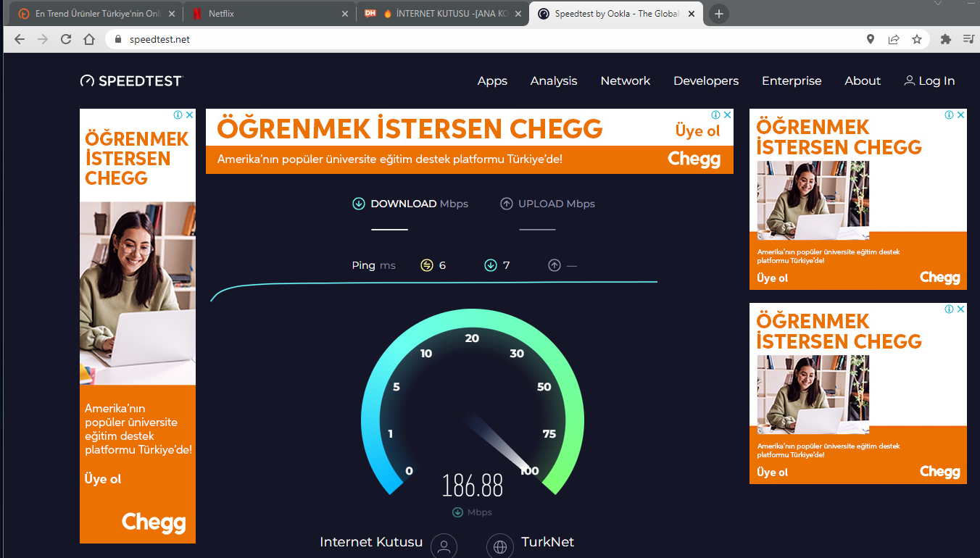Click the yellow idle ping icon

[427, 265]
